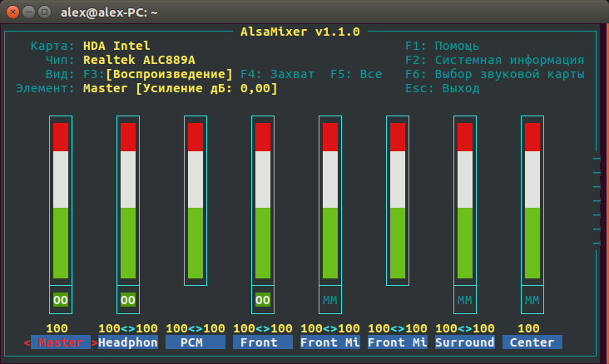This screenshot has width=609, height=364.
Task: Select the Master channel label
Action: (x=61, y=342)
